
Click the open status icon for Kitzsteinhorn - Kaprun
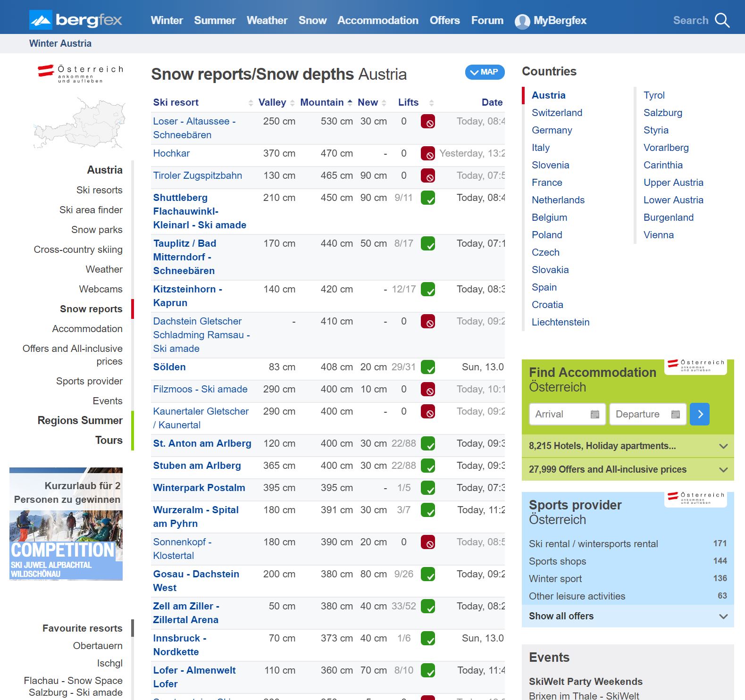tap(428, 290)
